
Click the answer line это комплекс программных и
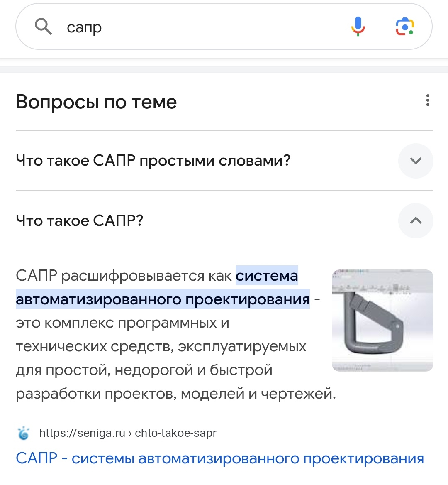click(x=123, y=323)
